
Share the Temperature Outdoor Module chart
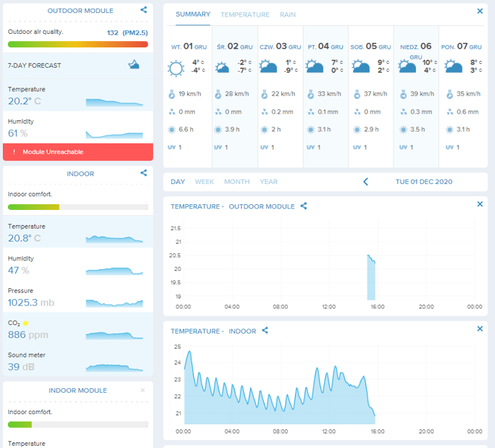pos(304,206)
